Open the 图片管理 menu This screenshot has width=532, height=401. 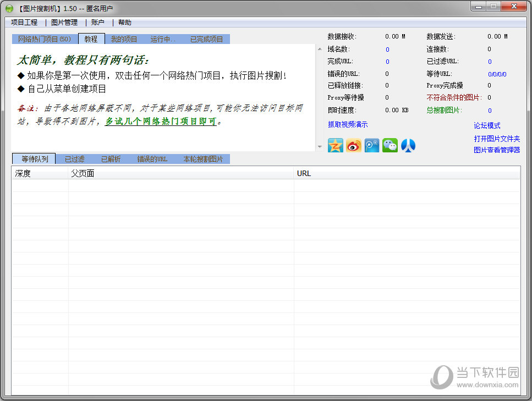64,23
